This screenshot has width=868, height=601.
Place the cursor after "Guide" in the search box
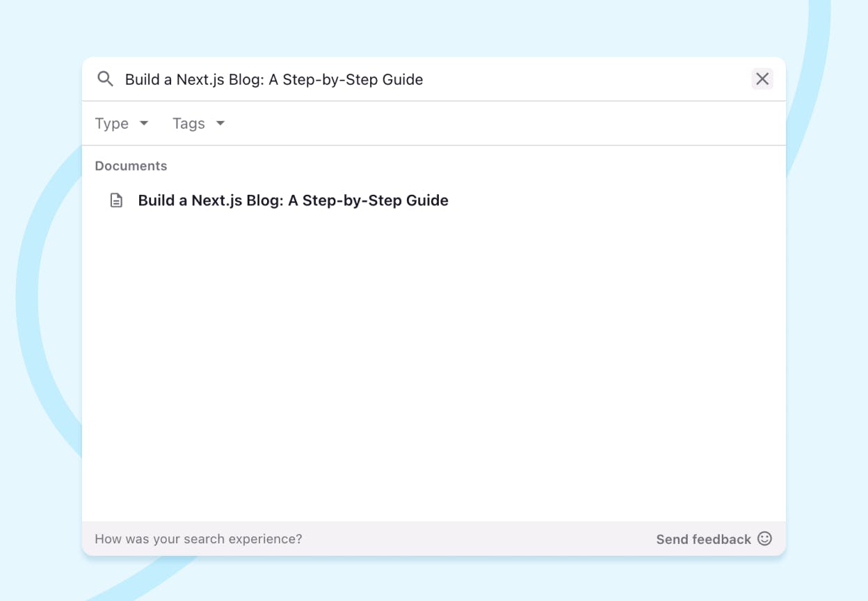tap(424, 79)
